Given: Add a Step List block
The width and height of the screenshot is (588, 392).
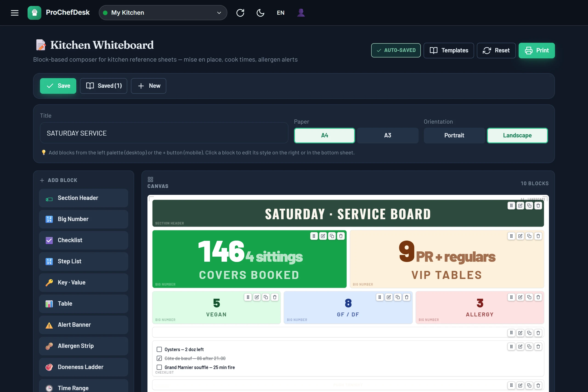Looking at the screenshot, I should [83, 261].
